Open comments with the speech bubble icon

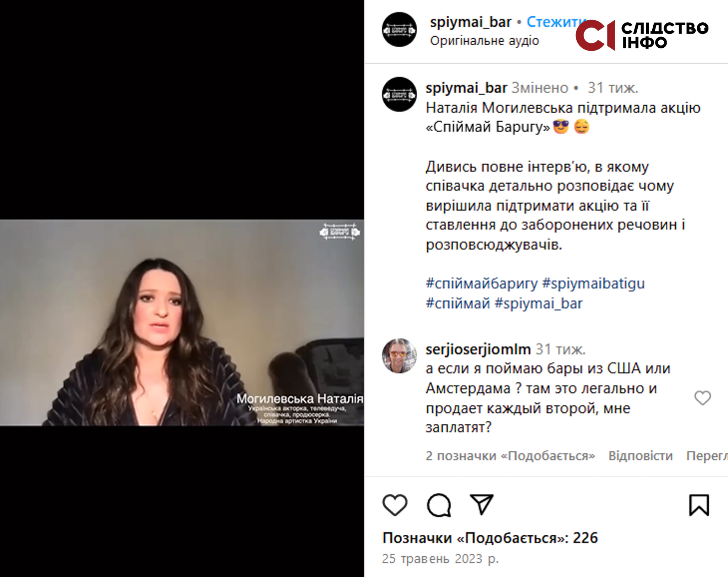click(439, 505)
